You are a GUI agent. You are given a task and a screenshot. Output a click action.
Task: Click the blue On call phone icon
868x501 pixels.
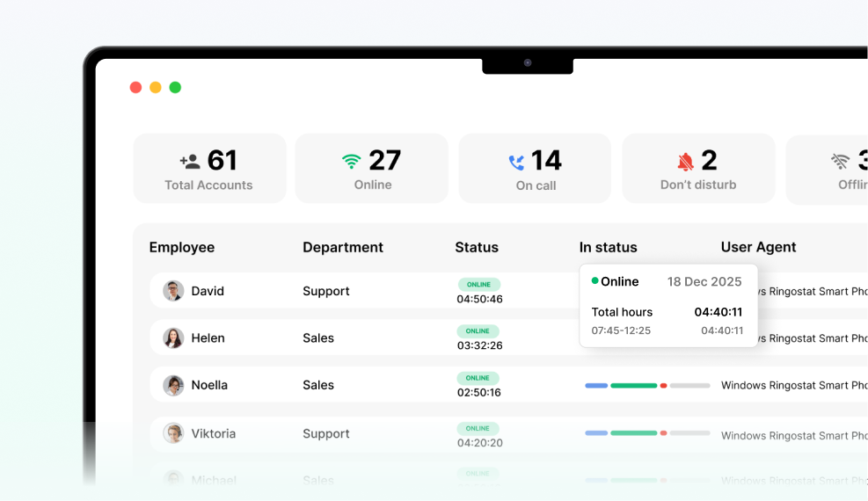coord(516,162)
